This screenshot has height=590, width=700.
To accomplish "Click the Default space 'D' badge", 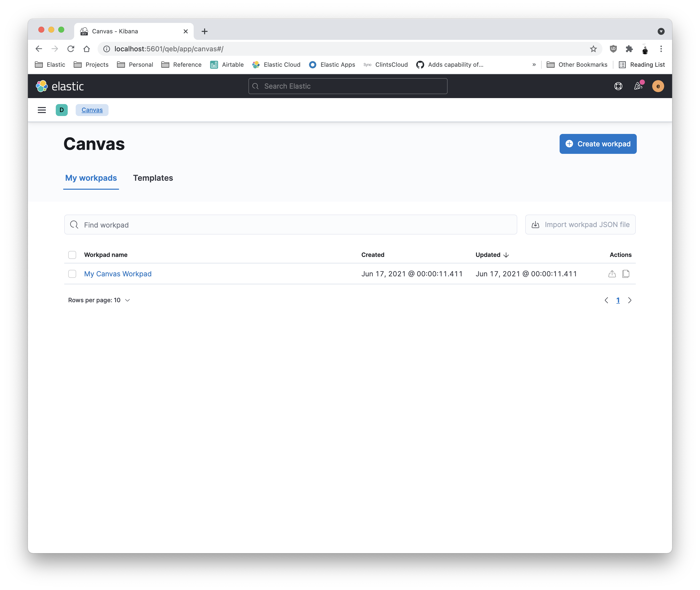I will click(61, 110).
